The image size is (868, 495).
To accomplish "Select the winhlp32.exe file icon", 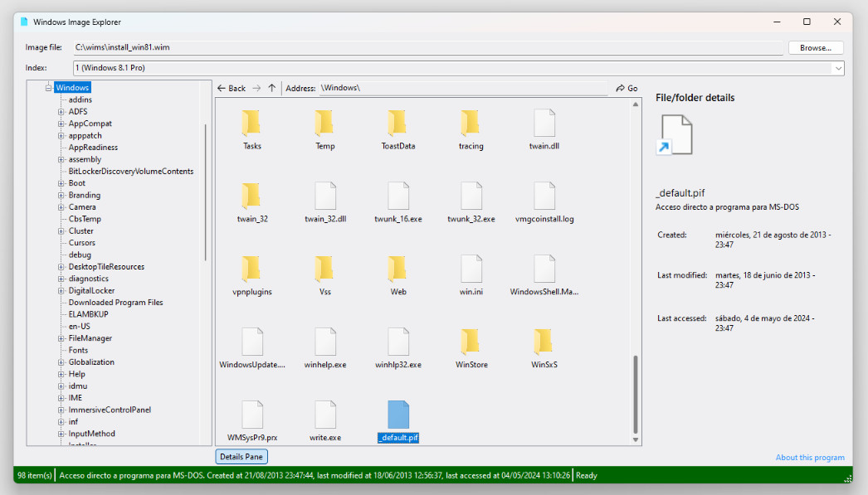I will point(398,342).
